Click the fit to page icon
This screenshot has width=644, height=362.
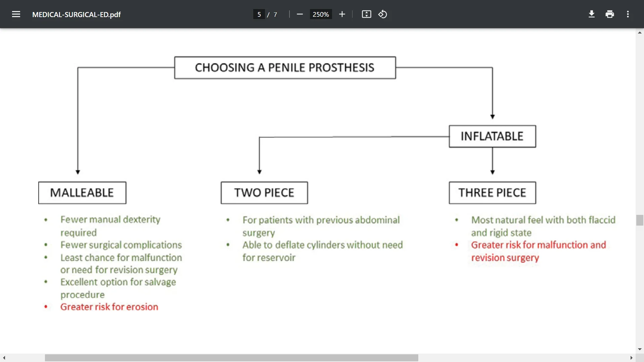[x=366, y=14]
